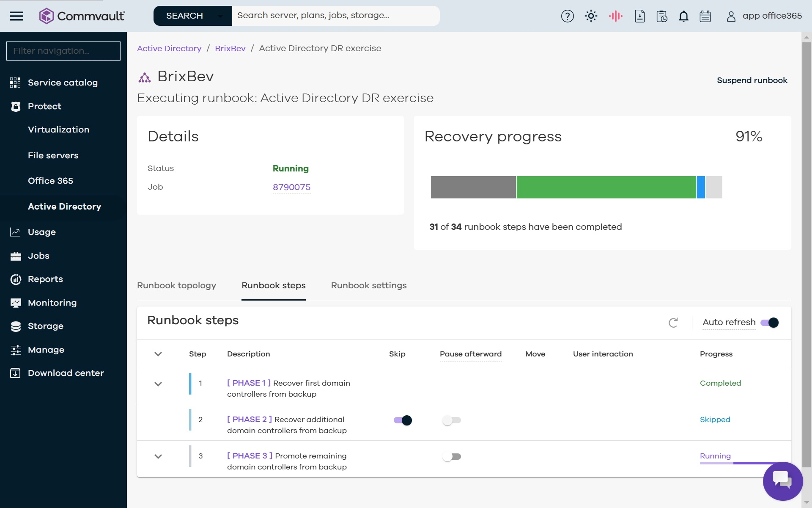Click the dark gray segment of progress bar
The image size is (812, 508).
473,187
